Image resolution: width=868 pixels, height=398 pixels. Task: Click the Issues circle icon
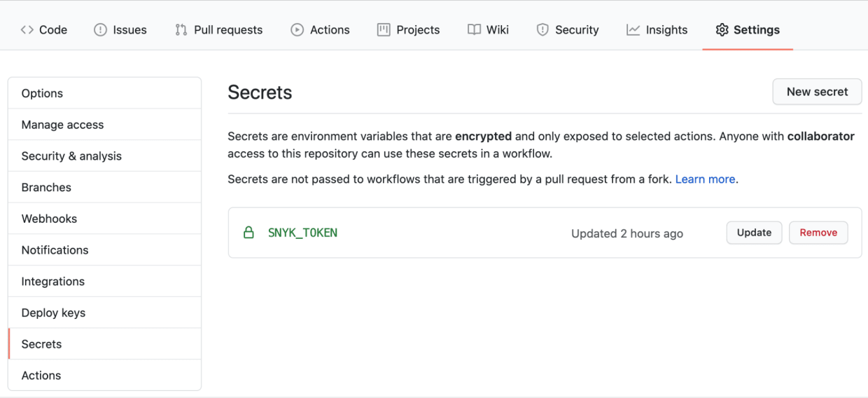click(x=100, y=29)
